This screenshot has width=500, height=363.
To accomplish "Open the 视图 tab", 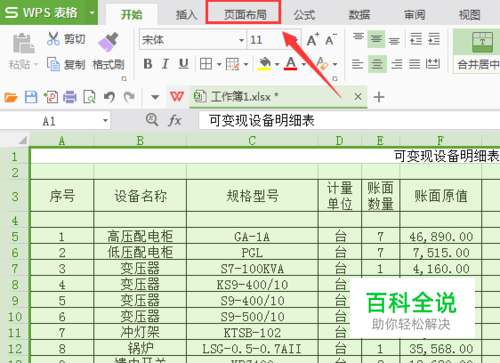I will [469, 15].
